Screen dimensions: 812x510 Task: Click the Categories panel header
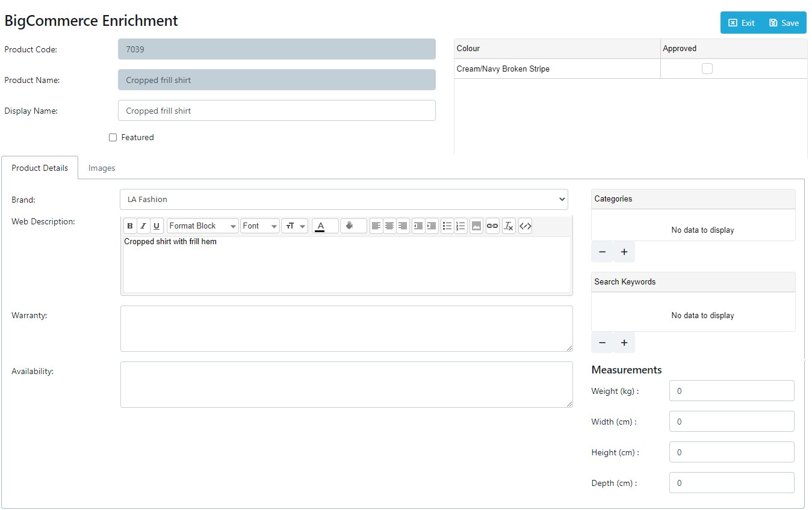click(x=693, y=199)
